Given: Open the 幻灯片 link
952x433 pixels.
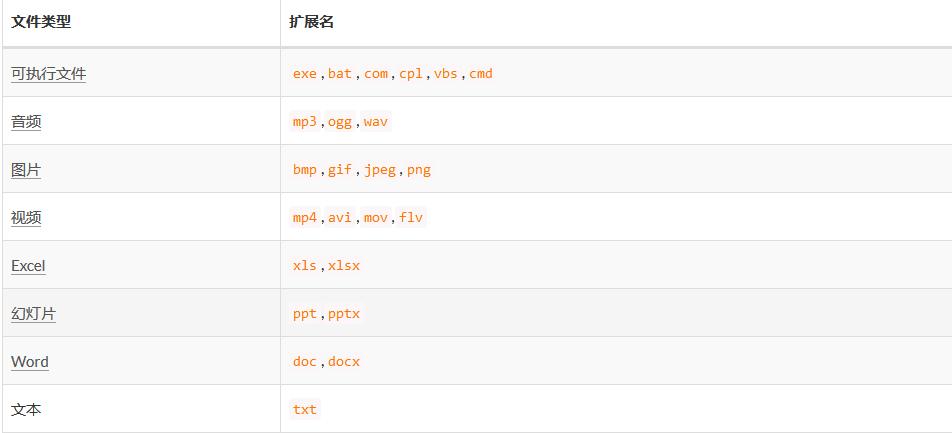Looking at the screenshot, I should pyautogui.click(x=33, y=314).
